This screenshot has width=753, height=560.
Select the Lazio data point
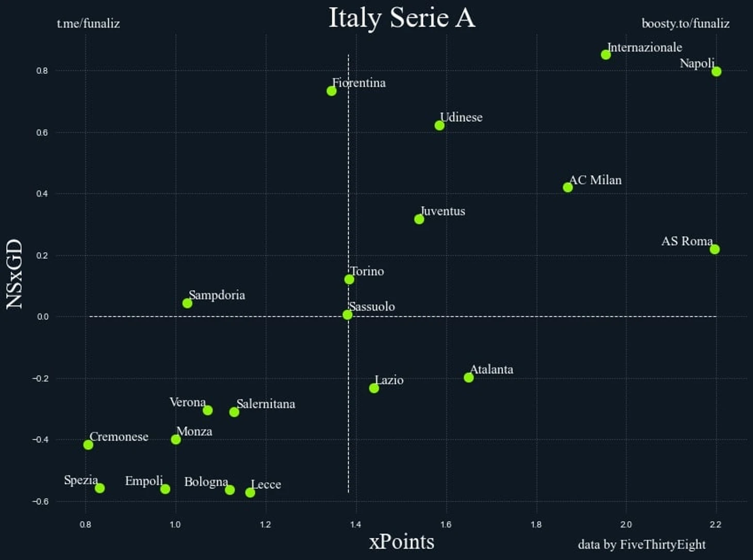[374, 388]
